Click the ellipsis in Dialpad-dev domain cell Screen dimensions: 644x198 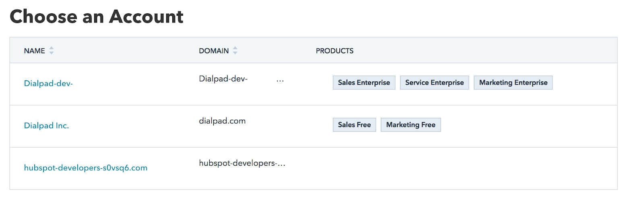coord(280,80)
